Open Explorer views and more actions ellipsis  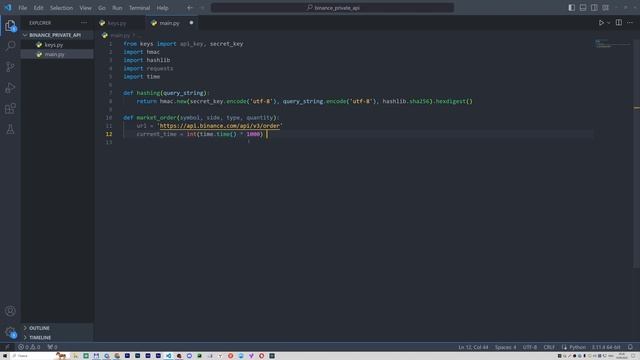tap(84, 23)
